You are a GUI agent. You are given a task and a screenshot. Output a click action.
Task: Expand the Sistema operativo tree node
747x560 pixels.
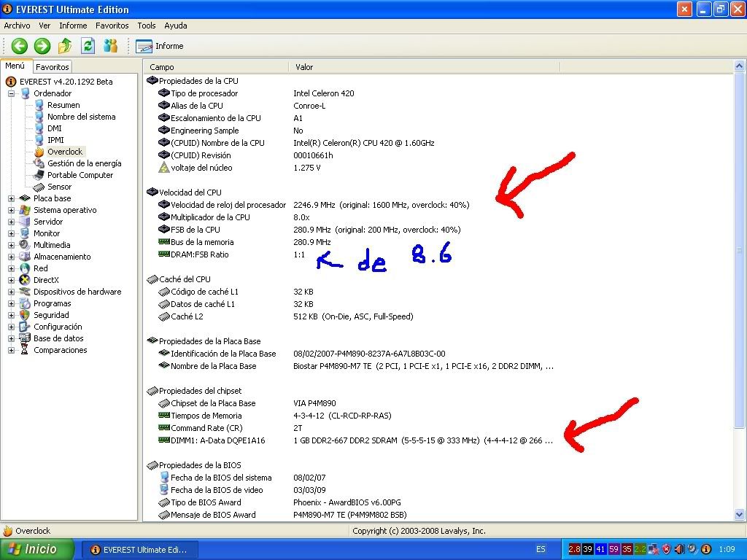coord(12,210)
